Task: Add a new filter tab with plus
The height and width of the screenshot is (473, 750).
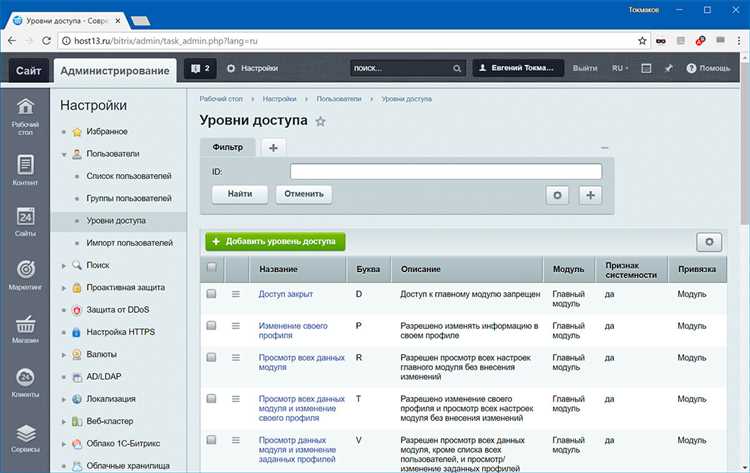Action: 273,148
